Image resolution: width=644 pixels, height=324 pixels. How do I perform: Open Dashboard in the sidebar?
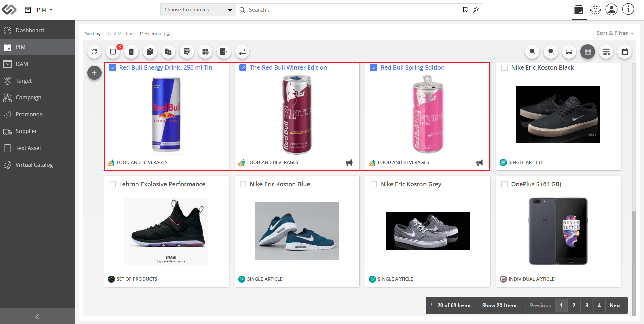(x=37, y=30)
